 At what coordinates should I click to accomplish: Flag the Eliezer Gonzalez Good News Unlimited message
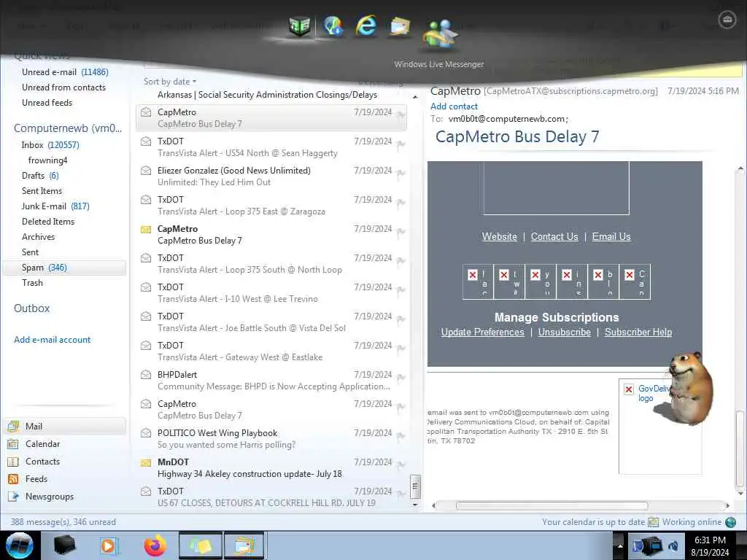point(400,174)
